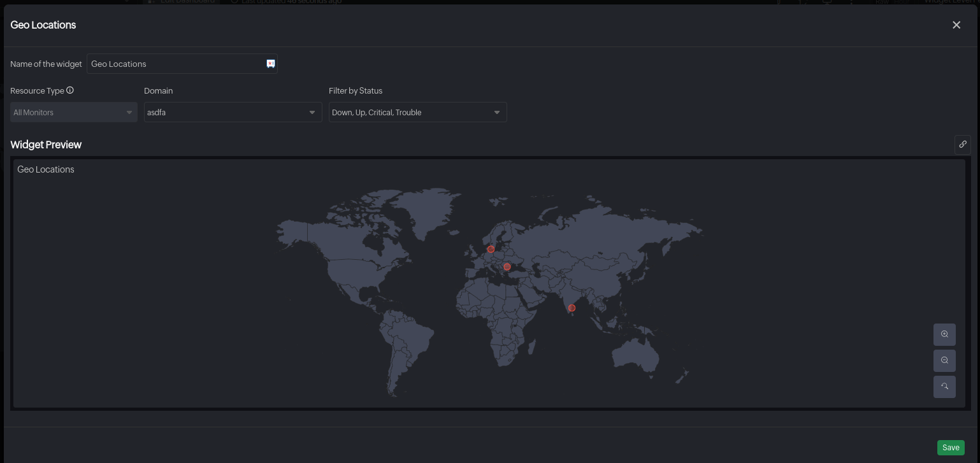Open the emoji picker in the widget name field
This screenshot has height=463, width=980.
coord(270,63)
